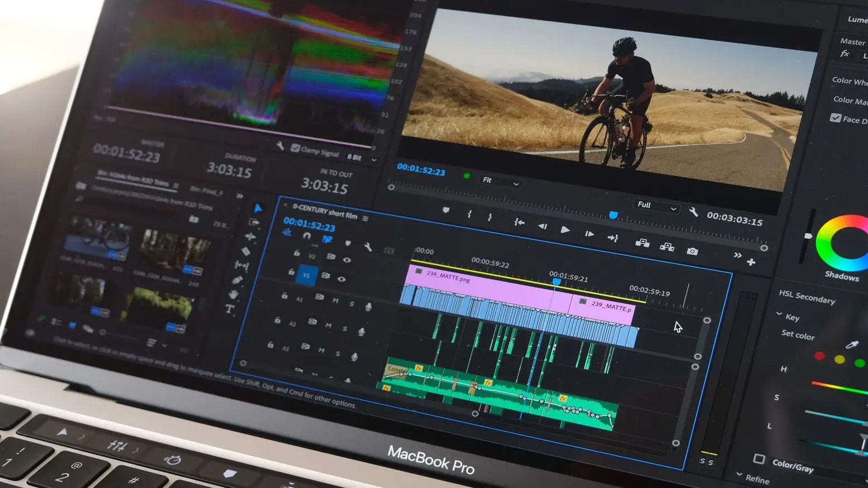This screenshot has height=488, width=868.
Task: Click the Go to In point icon
Action: [519, 222]
